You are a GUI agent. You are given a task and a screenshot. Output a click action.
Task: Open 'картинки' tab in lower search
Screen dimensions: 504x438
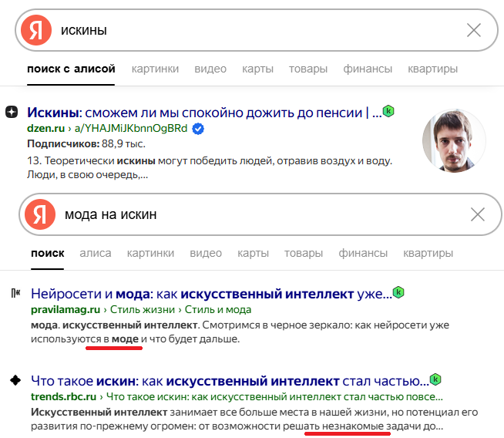point(150,253)
